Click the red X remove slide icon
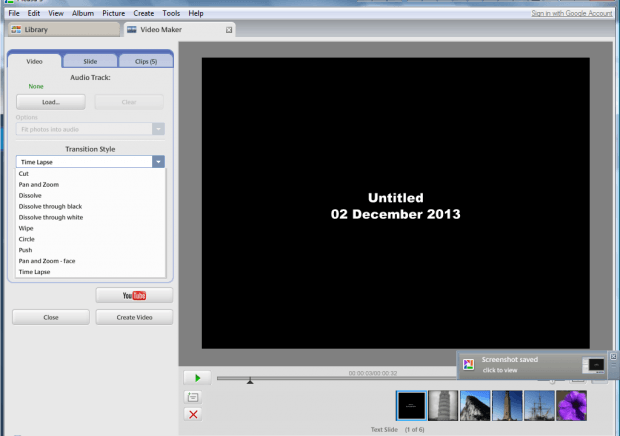620x436 pixels. click(x=193, y=414)
